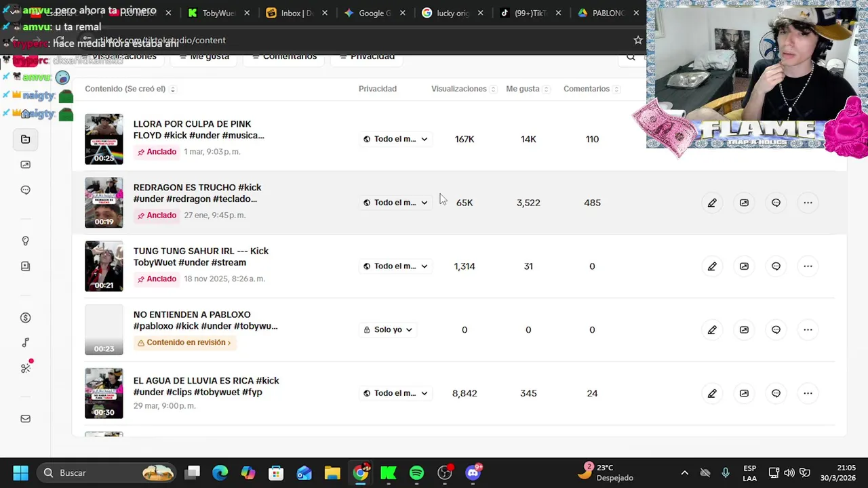
Task: Switch to the PABLONC Drive browser tab
Action: point(608,13)
